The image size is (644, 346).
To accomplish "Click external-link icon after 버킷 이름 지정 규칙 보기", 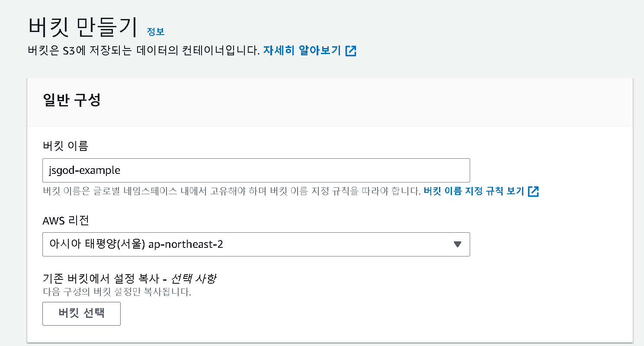I will (533, 191).
